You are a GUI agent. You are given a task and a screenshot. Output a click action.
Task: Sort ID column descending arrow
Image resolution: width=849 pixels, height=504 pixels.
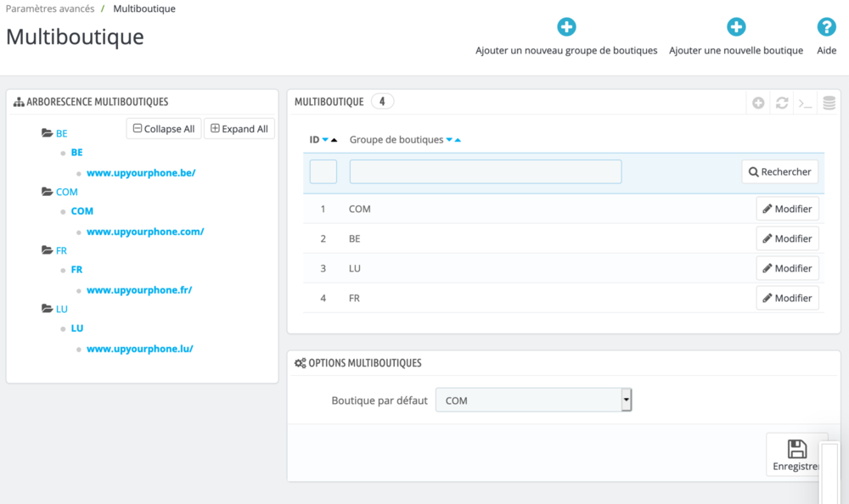point(325,140)
